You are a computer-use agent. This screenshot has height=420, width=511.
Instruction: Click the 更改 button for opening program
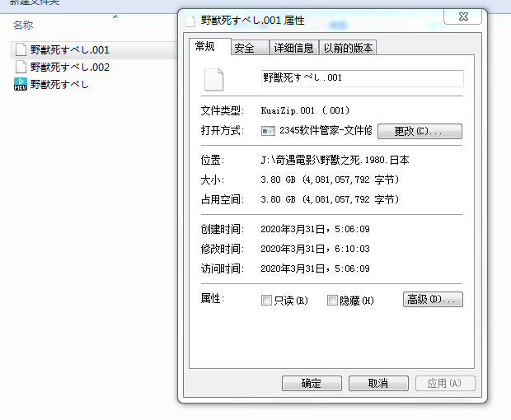420,131
